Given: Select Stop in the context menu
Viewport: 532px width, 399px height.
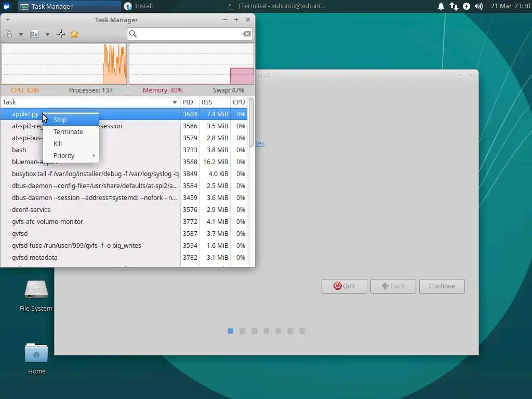Looking at the screenshot, I should pyautogui.click(x=71, y=120).
